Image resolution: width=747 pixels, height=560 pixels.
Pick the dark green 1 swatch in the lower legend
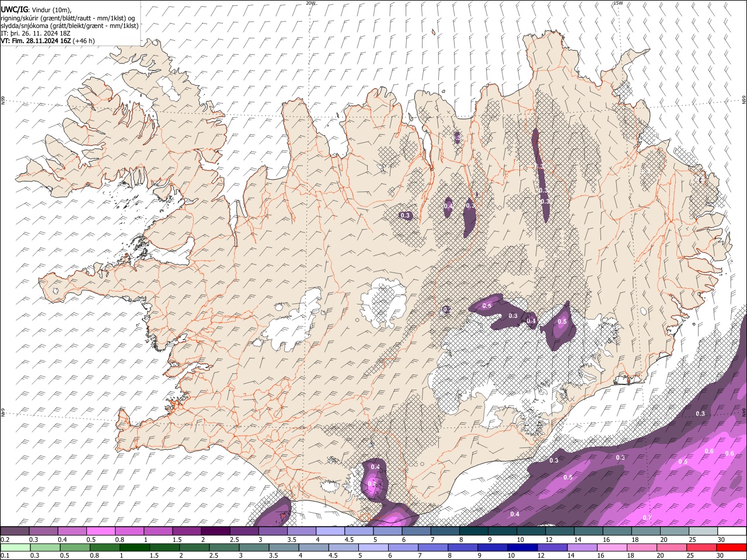tap(134, 547)
